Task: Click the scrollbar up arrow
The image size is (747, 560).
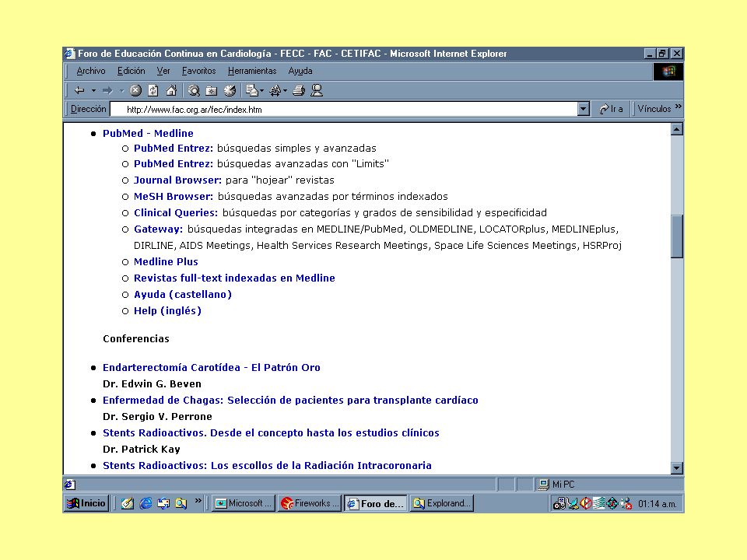Action: click(677, 129)
